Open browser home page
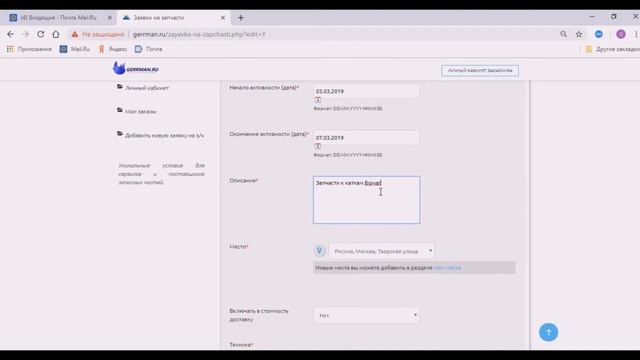 click(56, 34)
